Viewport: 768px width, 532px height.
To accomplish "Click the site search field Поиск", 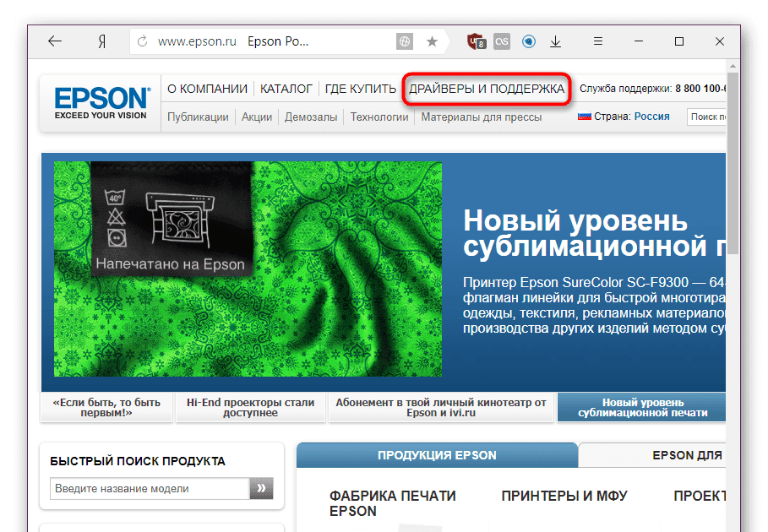I will [706, 117].
